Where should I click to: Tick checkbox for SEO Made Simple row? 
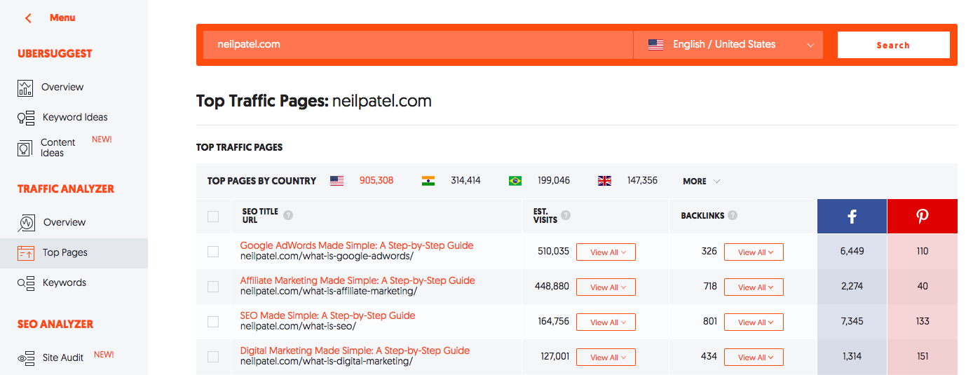pyautogui.click(x=213, y=322)
